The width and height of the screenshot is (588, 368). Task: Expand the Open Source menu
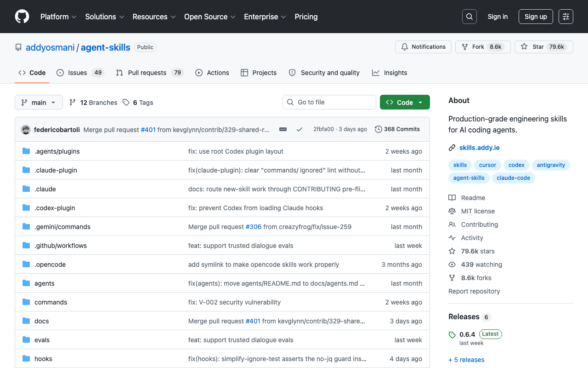point(210,17)
